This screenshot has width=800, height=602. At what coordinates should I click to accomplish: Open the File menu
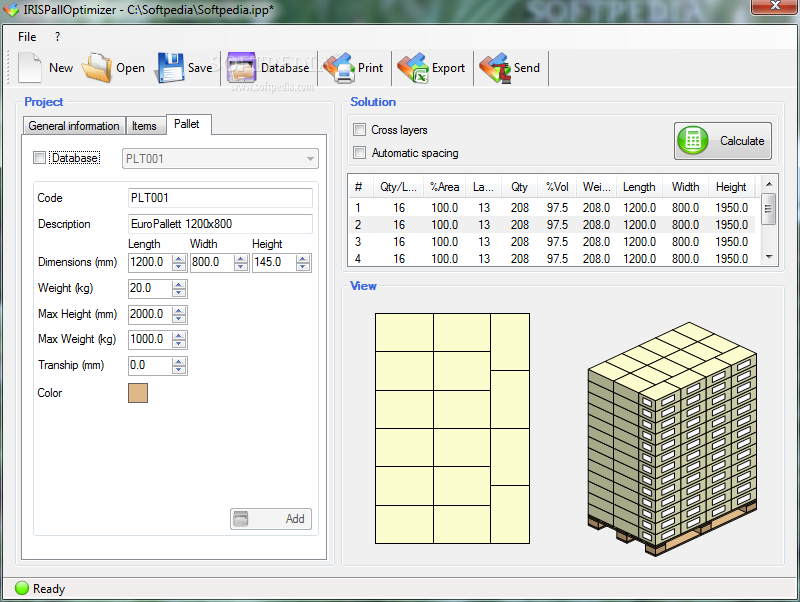point(27,37)
